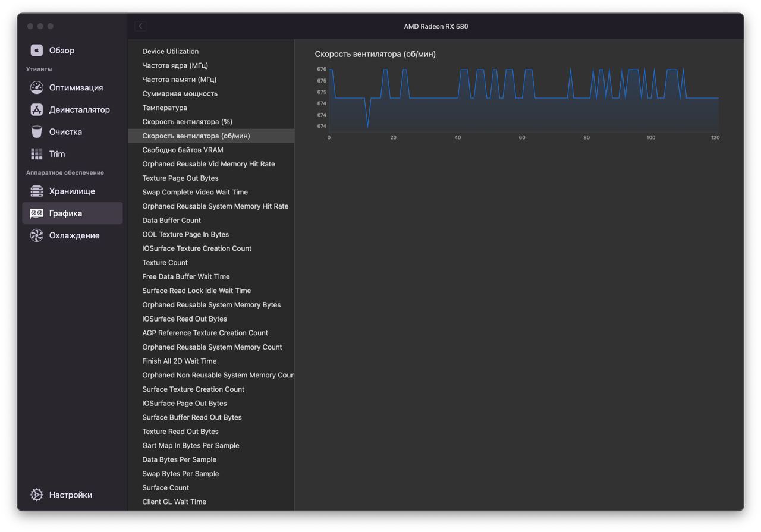Click the gauge icon beside Оптимизация
761x532 pixels.
point(37,87)
